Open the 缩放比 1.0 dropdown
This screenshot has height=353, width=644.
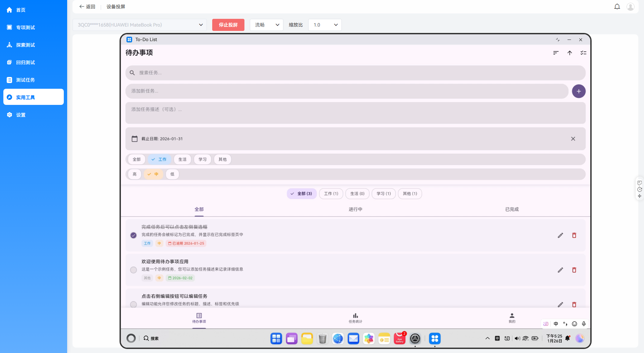325,25
